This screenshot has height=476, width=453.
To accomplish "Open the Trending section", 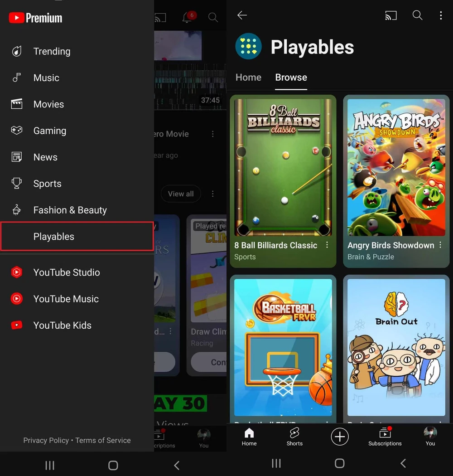I will pos(51,51).
